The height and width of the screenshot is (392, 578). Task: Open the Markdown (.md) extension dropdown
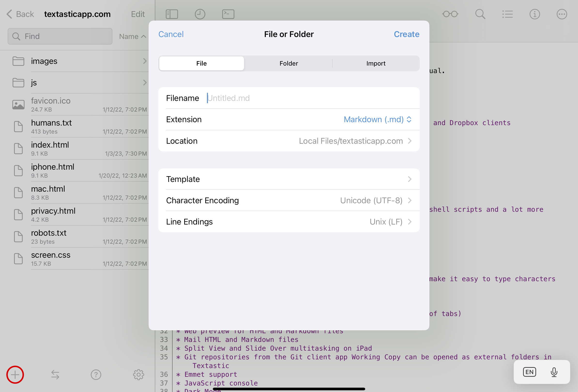tap(377, 120)
